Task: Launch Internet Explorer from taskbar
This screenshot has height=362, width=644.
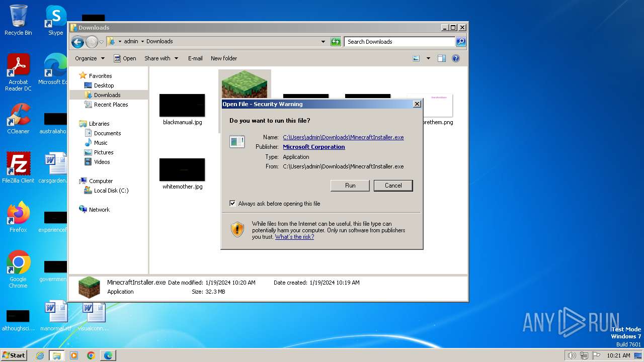Action: coord(40,355)
